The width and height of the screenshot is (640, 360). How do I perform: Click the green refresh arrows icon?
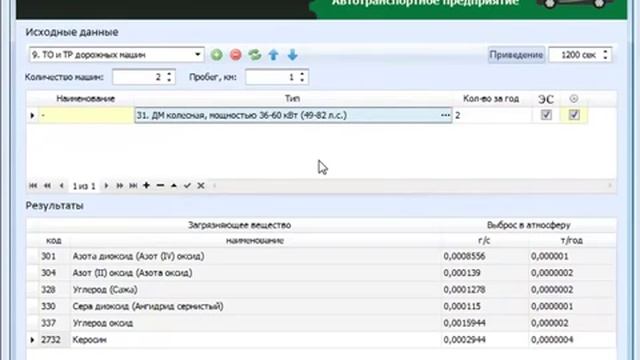[255, 55]
